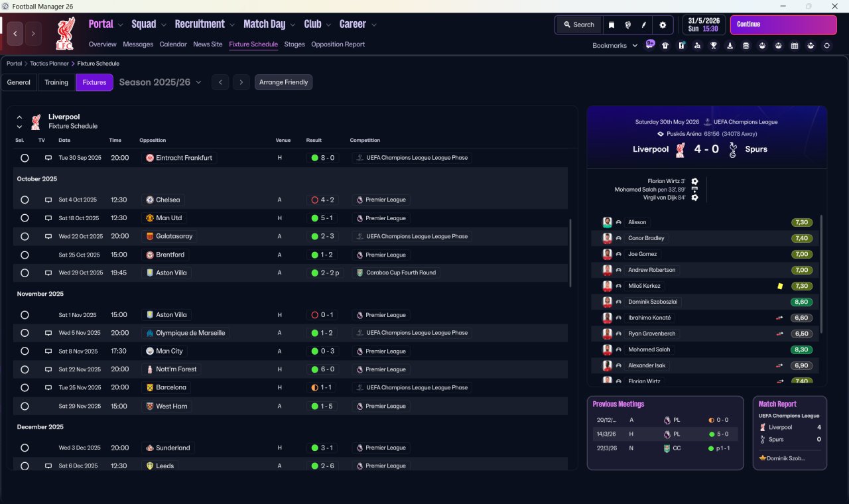Click the training cone bookmark icon
Viewport: 849px width, 504px height.
730,46
